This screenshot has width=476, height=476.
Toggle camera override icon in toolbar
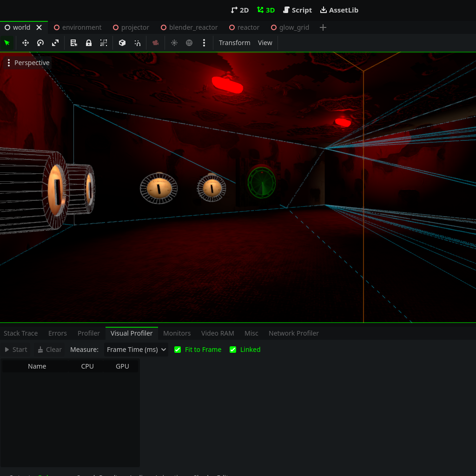click(155, 43)
